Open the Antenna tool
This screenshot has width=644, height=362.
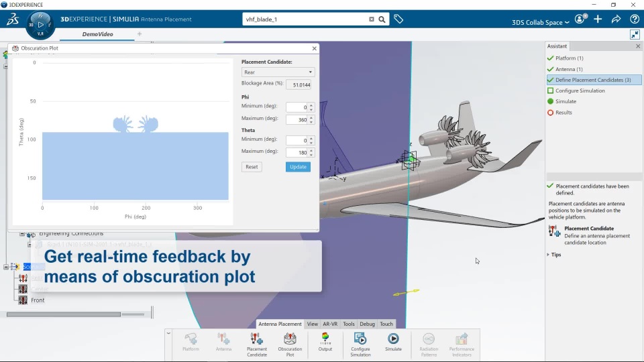223,342
